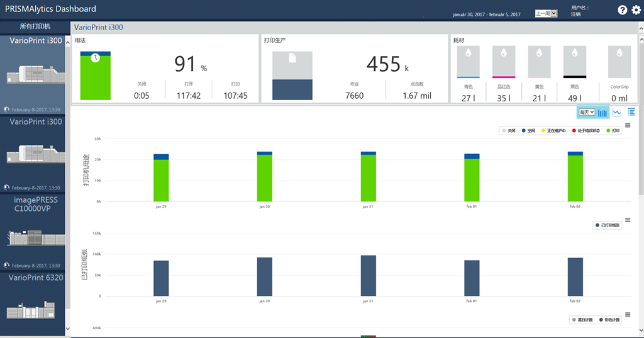Open hamburger menu of 打印机用途 chart
The width and height of the screenshot is (644, 338).
click(x=628, y=125)
